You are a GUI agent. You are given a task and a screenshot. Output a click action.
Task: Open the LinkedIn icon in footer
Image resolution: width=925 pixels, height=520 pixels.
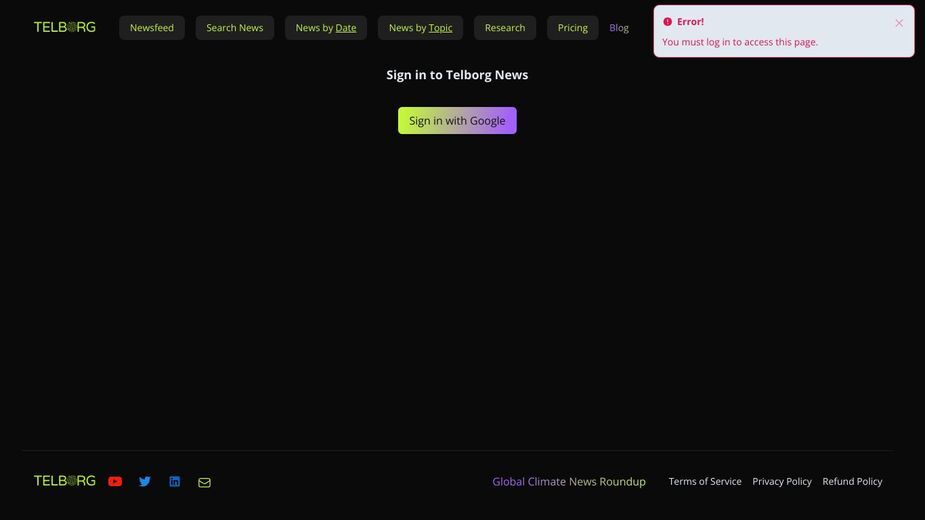click(x=175, y=482)
